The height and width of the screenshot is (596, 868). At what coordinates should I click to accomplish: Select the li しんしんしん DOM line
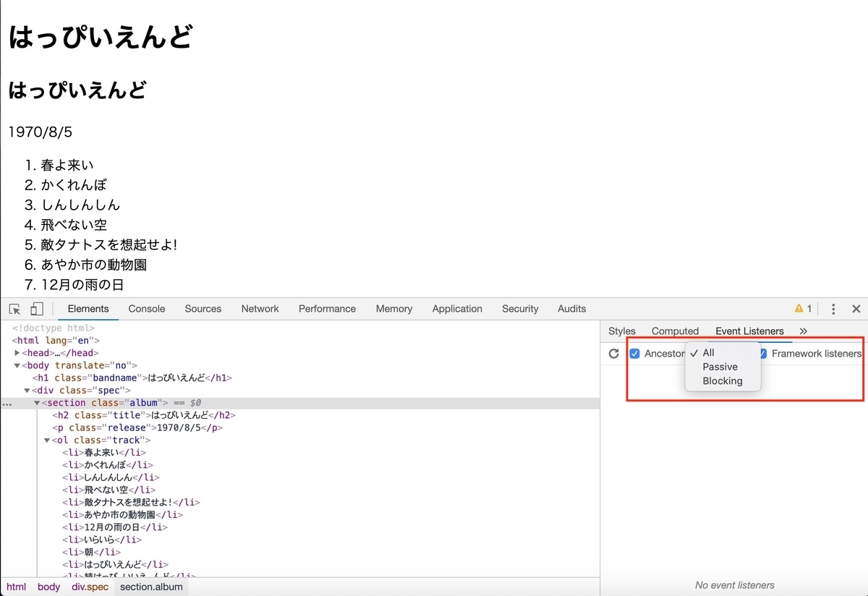point(111,477)
